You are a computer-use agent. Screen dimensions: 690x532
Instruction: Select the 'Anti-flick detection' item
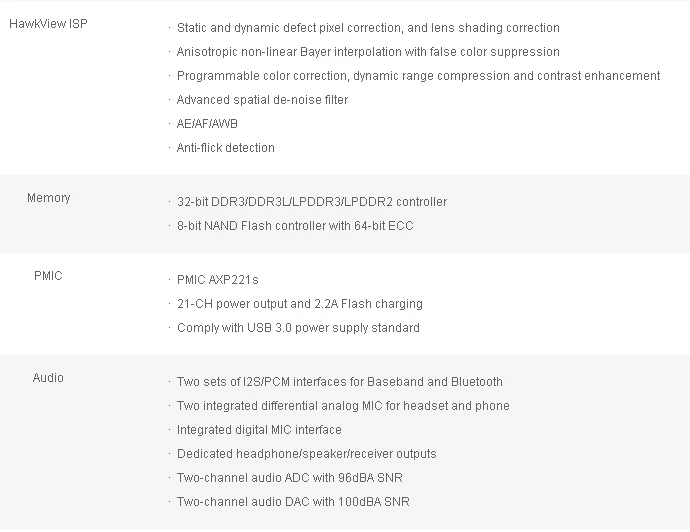pyautogui.click(x=225, y=148)
